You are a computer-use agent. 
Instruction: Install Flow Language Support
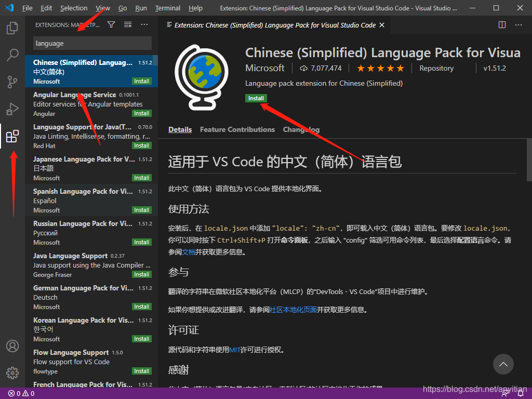[141, 371]
